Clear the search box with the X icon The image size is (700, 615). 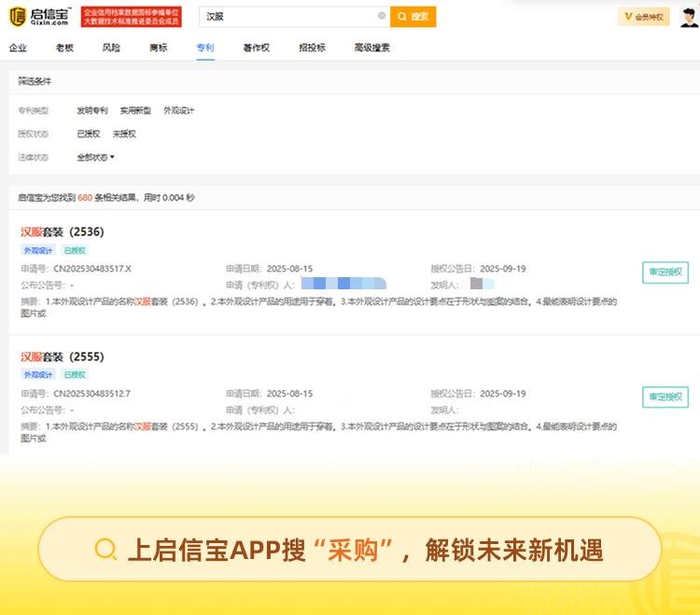[x=381, y=16]
